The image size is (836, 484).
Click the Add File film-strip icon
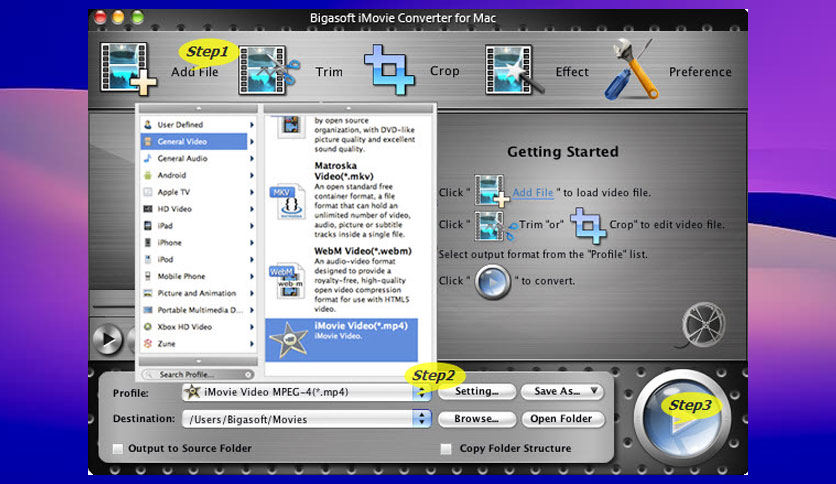(x=128, y=69)
